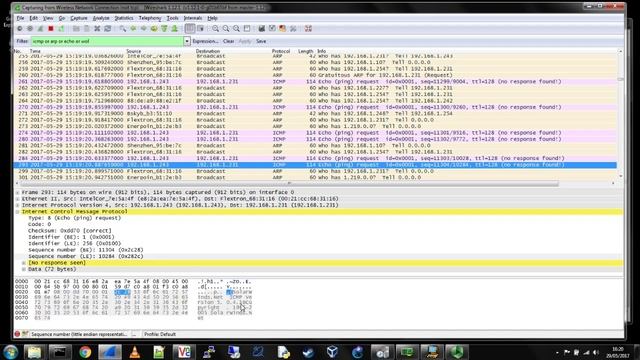Open expert info status bar indicator
640x360 pixels.
(x=17, y=334)
